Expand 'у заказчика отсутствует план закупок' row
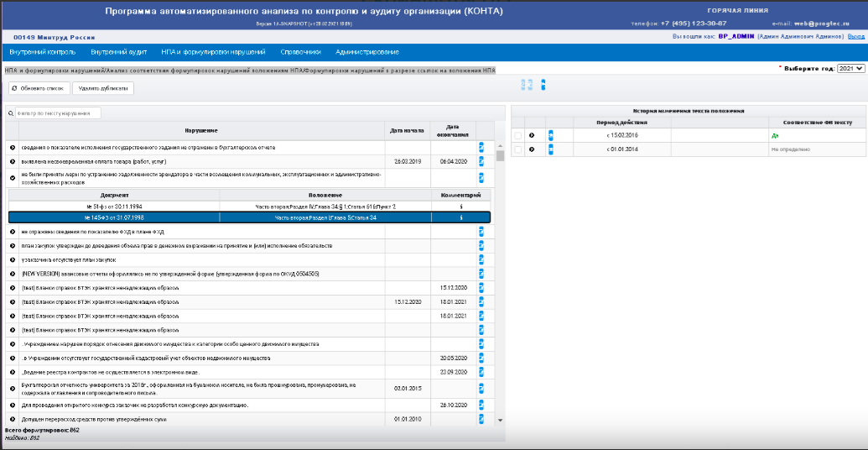This screenshot has height=450, width=868. (x=13, y=260)
